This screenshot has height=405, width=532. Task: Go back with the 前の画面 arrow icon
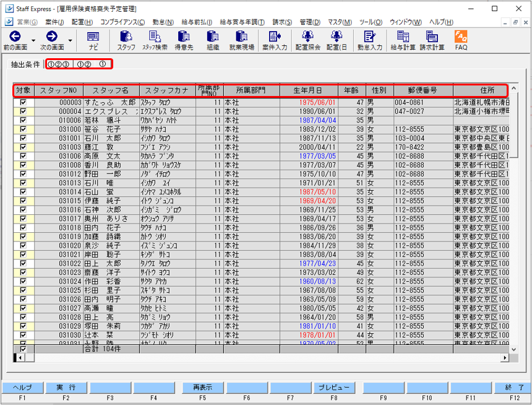15,37
